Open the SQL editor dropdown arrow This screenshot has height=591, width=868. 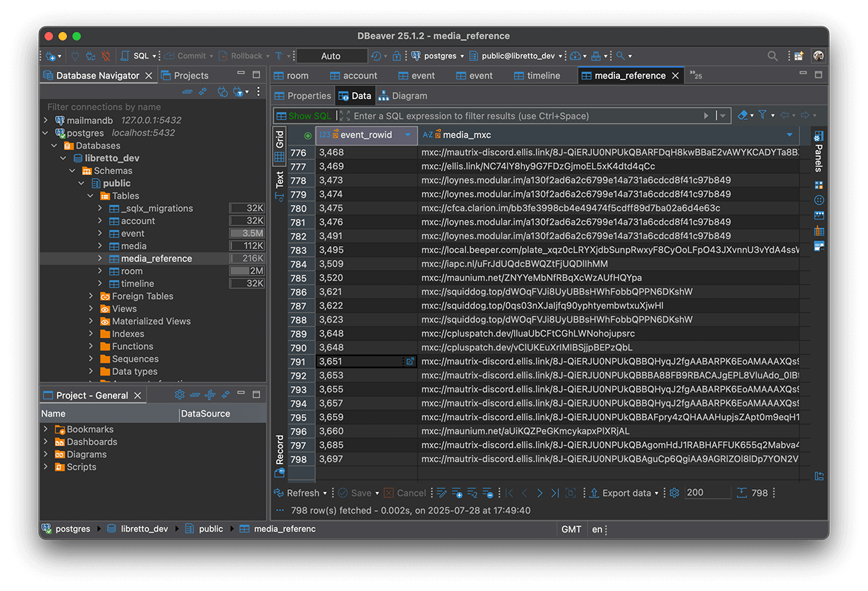[x=155, y=56]
